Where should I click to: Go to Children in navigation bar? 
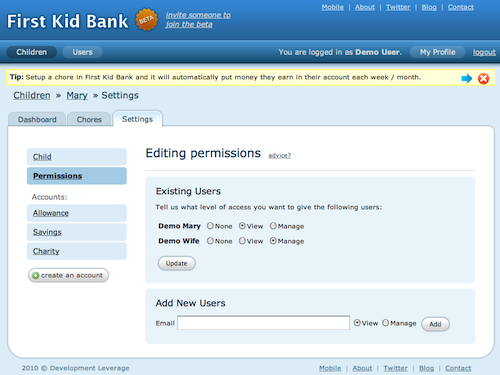pos(32,52)
